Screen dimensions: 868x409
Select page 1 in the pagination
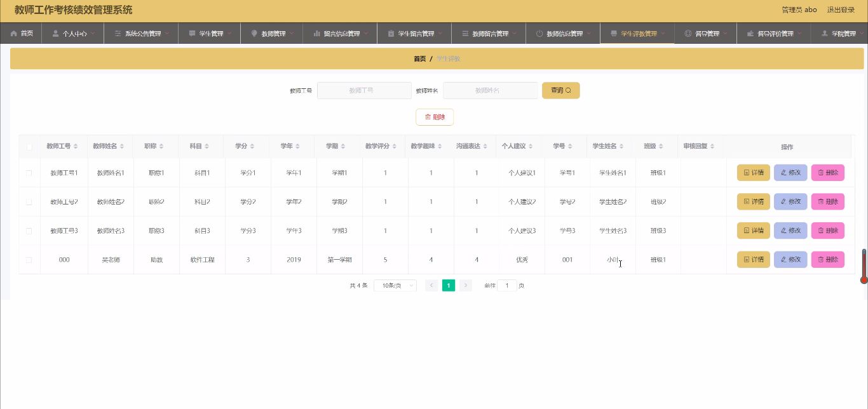[x=449, y=286]
